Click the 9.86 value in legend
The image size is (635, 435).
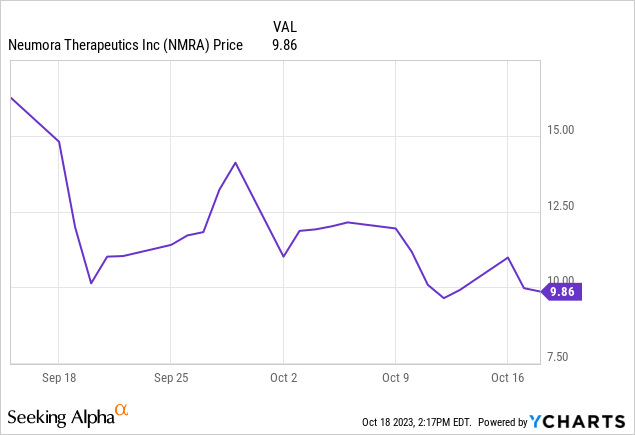coord(285,44)
